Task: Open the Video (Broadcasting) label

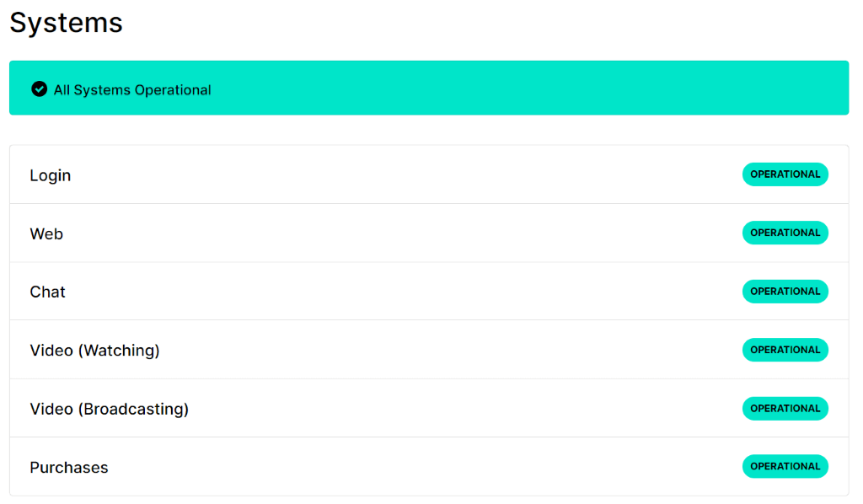Action: tap(110, 409)
